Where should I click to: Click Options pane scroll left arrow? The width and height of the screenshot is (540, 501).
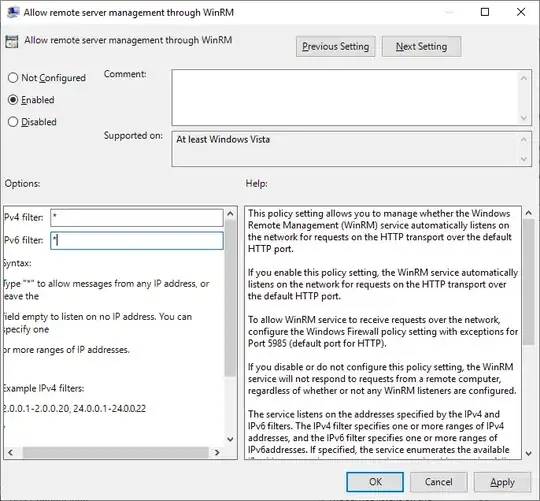(x=10, y=452)
